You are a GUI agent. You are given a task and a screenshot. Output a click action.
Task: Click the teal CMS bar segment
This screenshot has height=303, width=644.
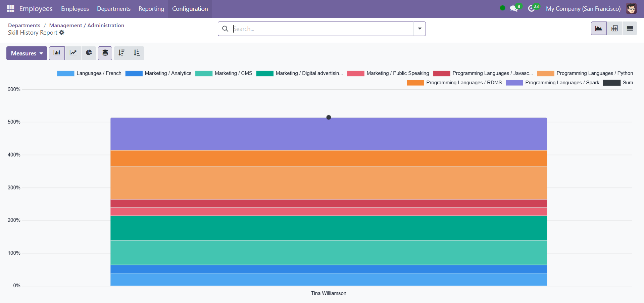(329, 253)
